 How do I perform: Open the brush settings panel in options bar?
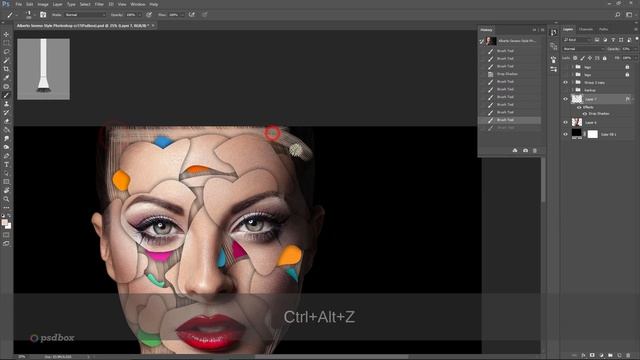(x=43, y=15)
